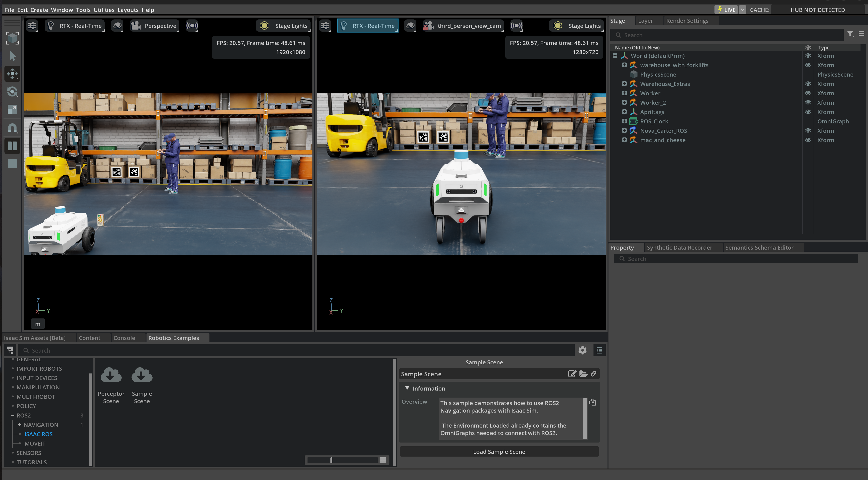Image resolution: width=868 pixels, height=480 pixels.
Task: Open the Stage panel hamburger options menu
Action: [861, 34]
